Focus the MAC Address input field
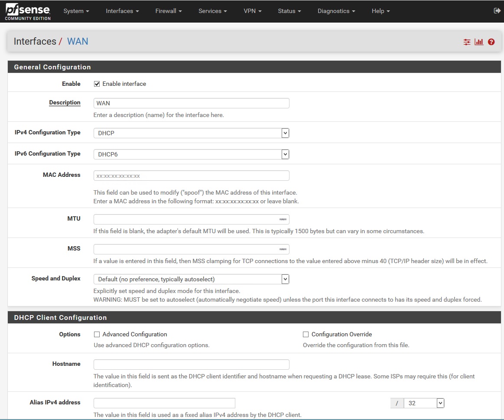The height and width of the screenshot is (420, 504). coord(191,176)
